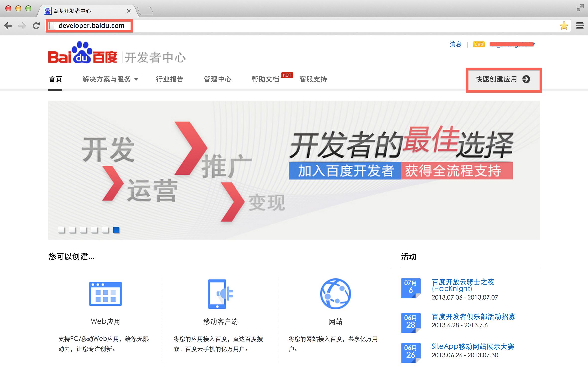Image resolution: width=588 pixels, height=371 pixels.
Task: Open the 百度开发者俱乐部活动招募 link
Action: point(473,316)
